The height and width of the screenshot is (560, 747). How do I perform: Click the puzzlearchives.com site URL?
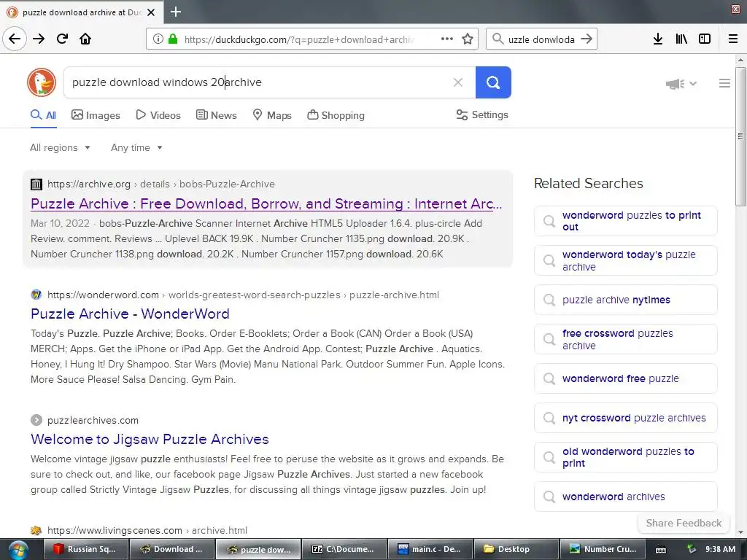click(x=93, y=420)
